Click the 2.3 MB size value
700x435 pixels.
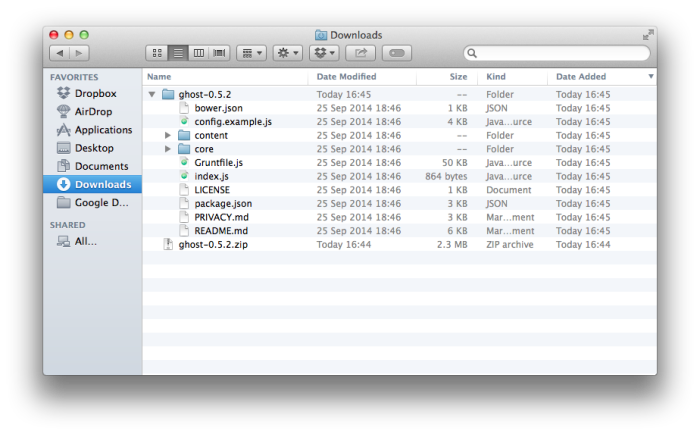452,245
